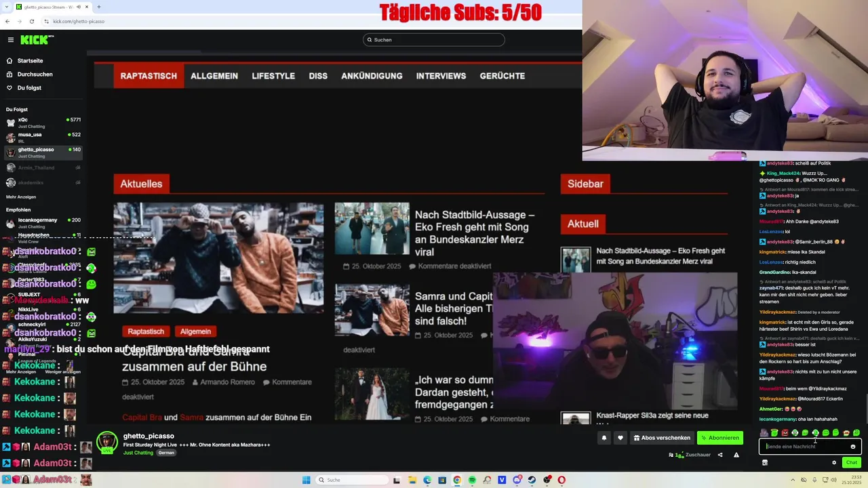Show hidden system tray icons chevron
Viewport: 868px width, 488px height.
tap(793, 480)
